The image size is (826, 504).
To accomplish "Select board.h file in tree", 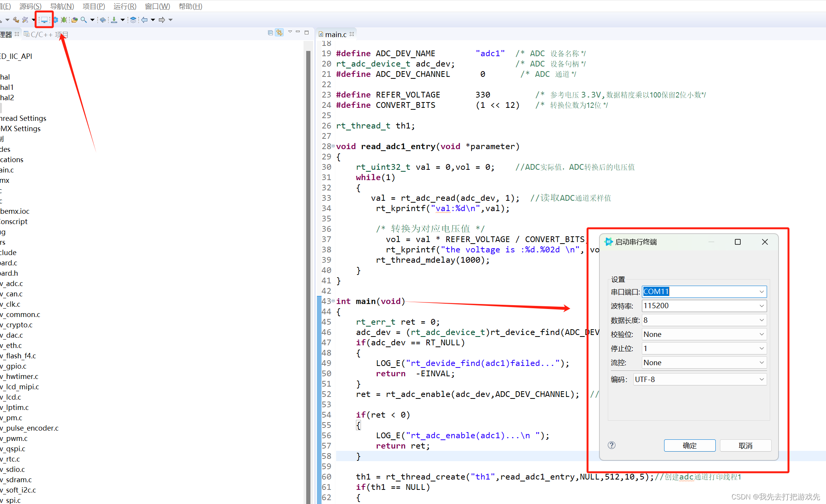I will 9,273.
